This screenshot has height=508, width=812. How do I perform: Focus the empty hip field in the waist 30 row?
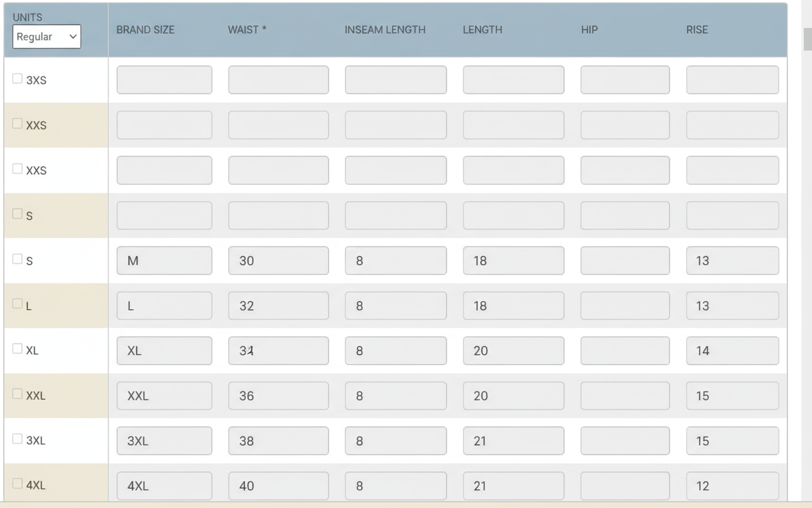point(625,260)
